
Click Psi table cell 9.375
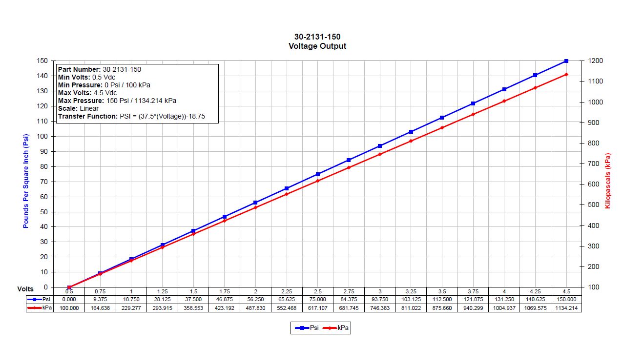(100, 299)
